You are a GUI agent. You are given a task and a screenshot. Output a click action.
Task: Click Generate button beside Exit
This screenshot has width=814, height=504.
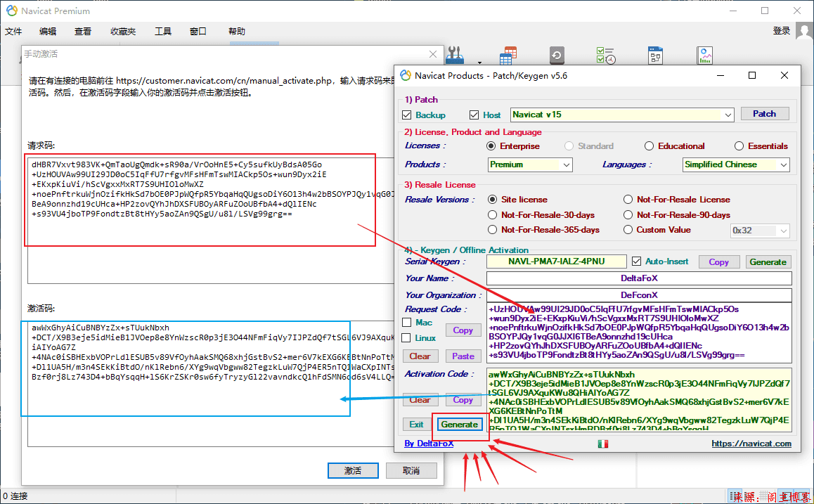[460, 425]
